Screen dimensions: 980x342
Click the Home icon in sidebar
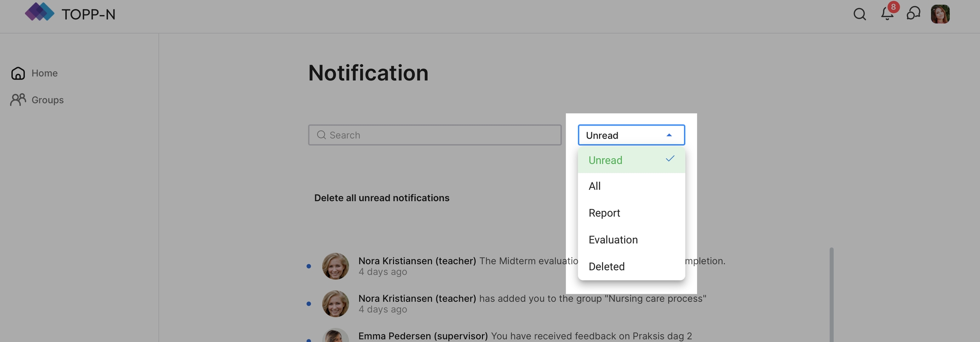tap(18, 73)
